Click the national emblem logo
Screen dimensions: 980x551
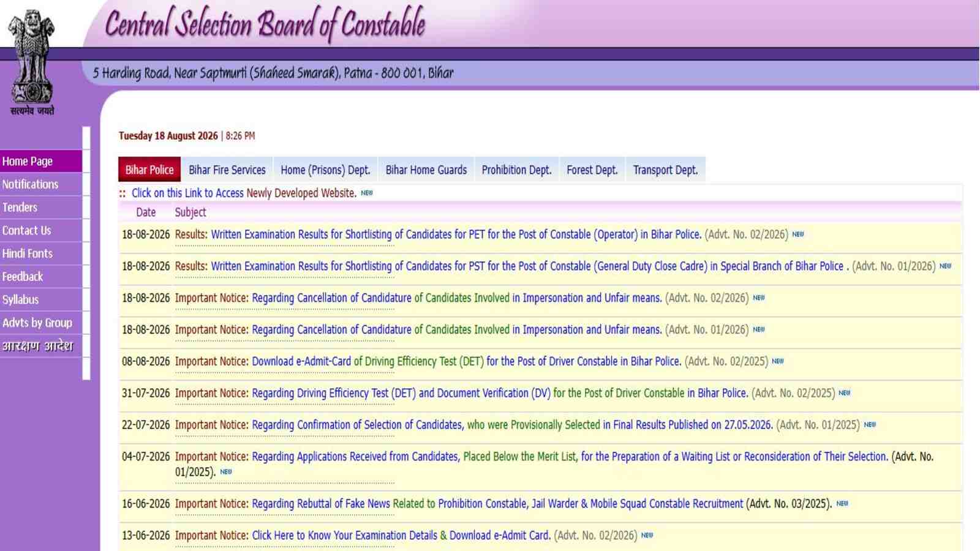click(x=31, y=62)
